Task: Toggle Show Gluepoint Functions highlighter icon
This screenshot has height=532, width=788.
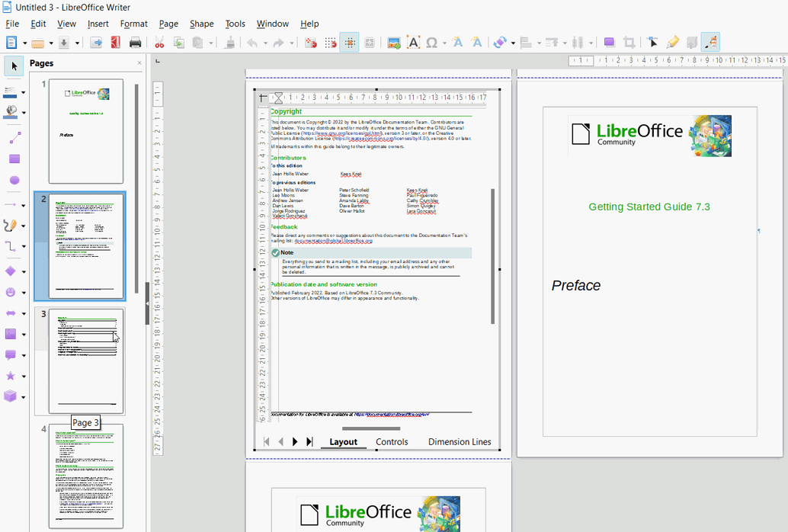Action: [672, 43]
